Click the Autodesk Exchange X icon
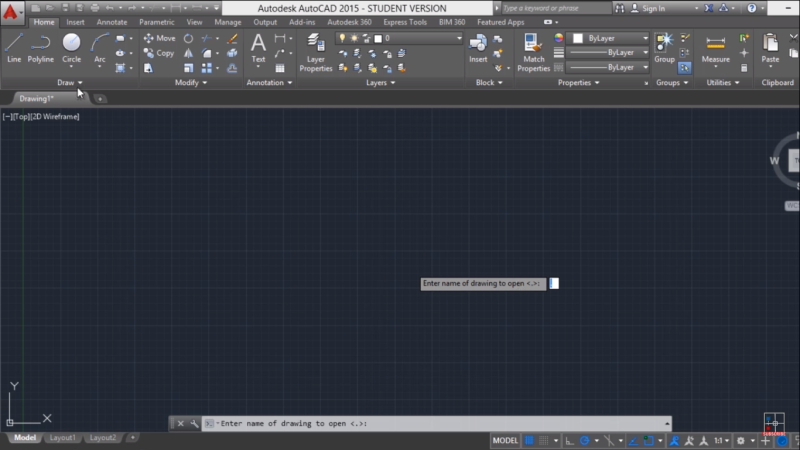 pos(709,8)
